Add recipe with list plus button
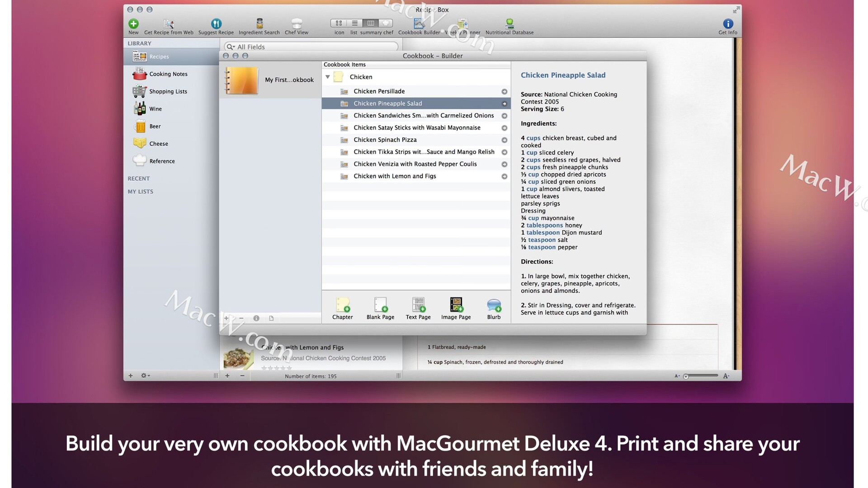 click(x=227, y=375)
